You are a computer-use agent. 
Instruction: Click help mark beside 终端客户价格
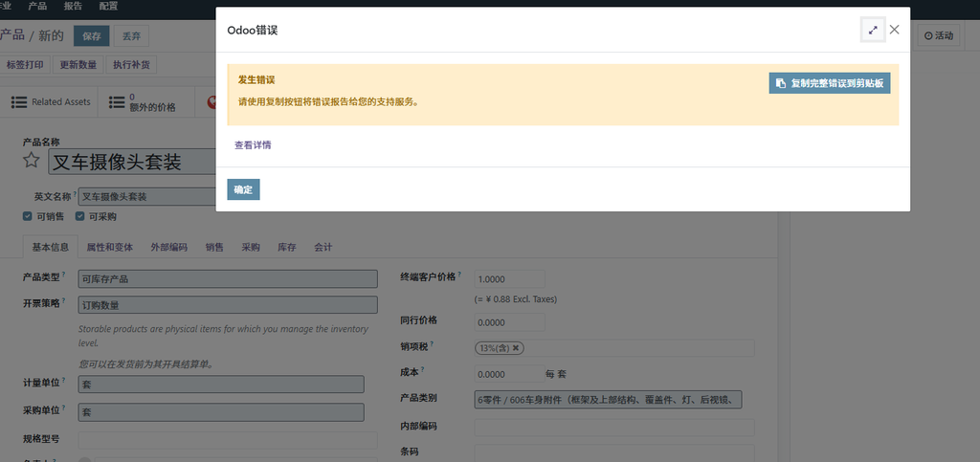point(459,275)
